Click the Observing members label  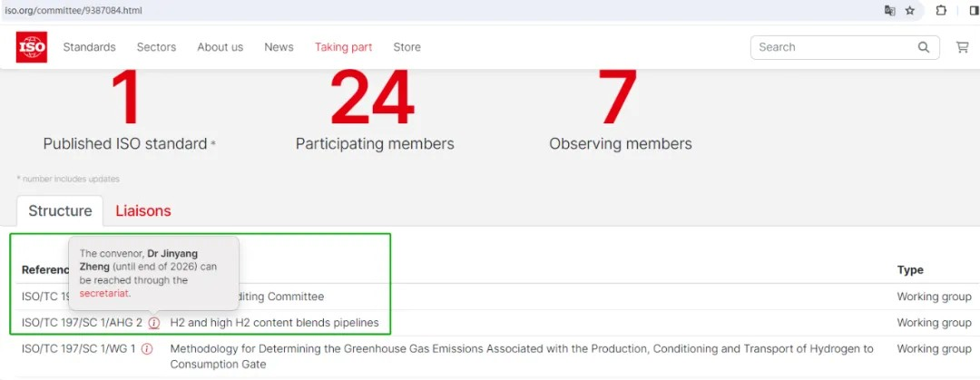(x=621, y=144)
